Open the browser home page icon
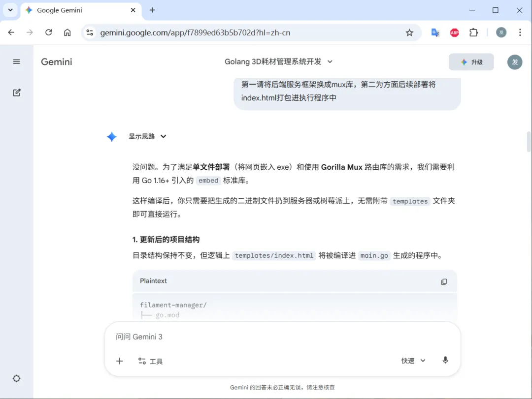This screenshot has width=532, height=399. [67, 32]
